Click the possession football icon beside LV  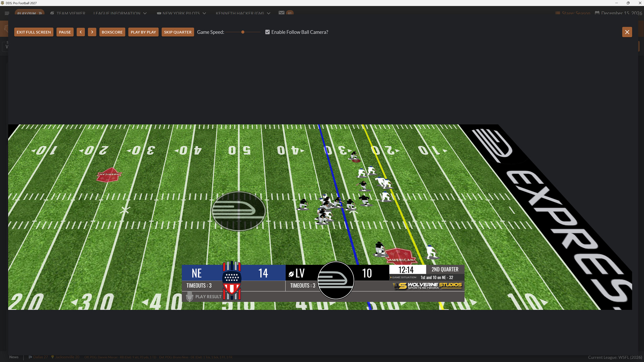[x=291, y=274]
